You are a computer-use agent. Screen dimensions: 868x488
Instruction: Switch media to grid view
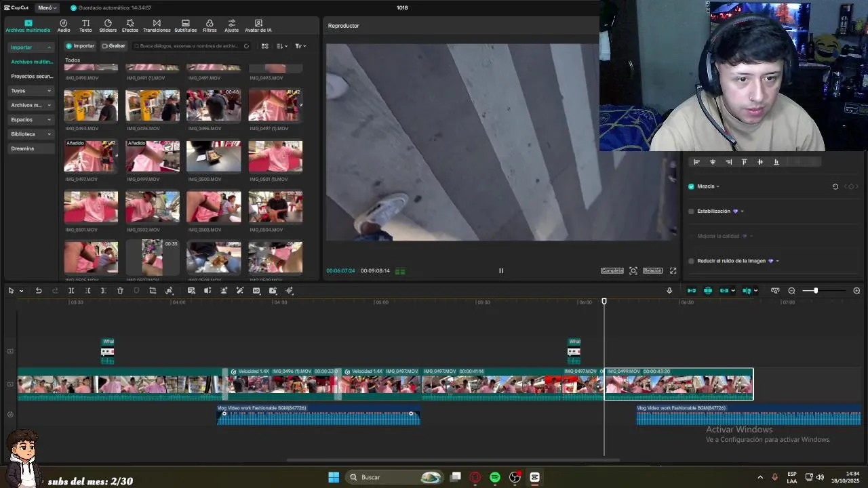click(265, 46)
